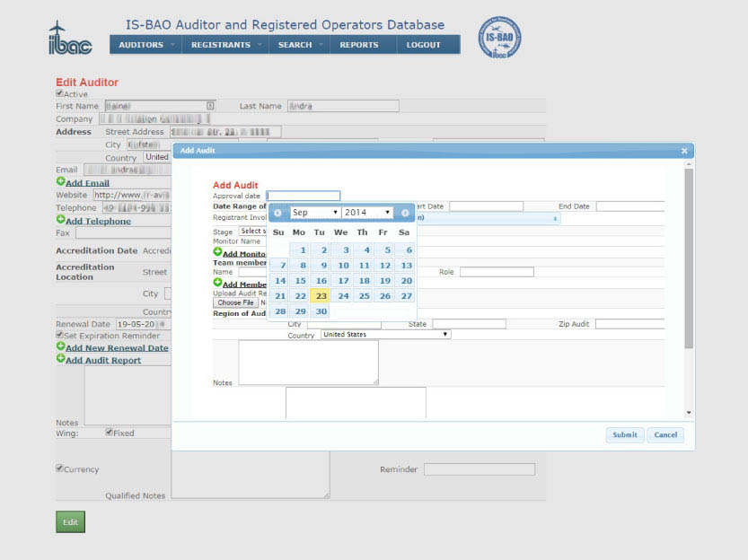Image resolution: width=748 pixels, height=560 pixels.
Task: Toggle the Fixed wing checkbox
Action: (110, 433)
